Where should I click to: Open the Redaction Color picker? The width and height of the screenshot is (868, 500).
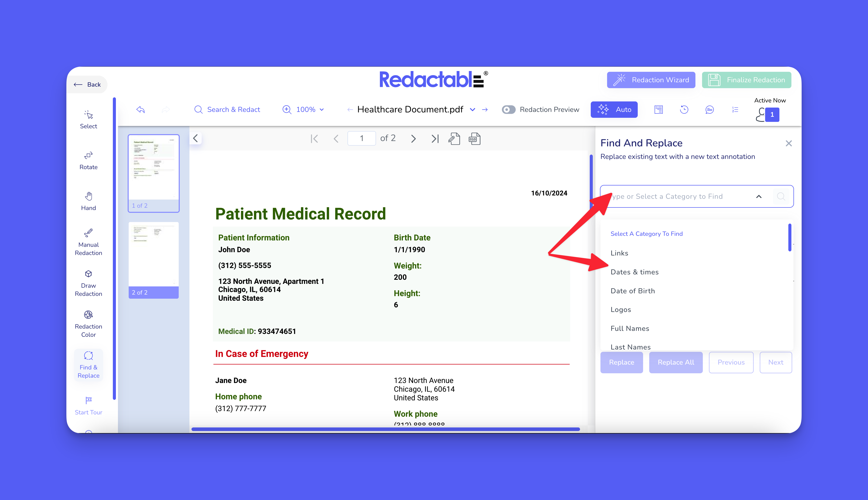(88, 324)
